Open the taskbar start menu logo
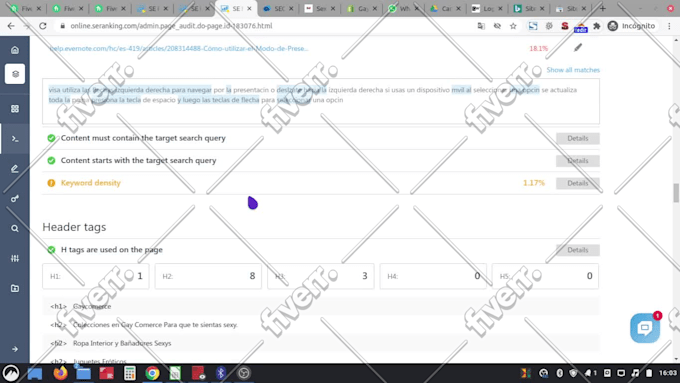This screenshot has width=680, height=383. pyautogui.click(x=11, y=373)
